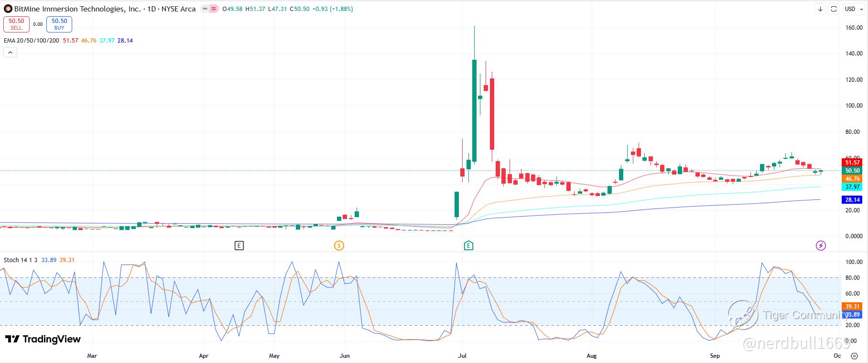Viewport: 868px width, 363px height.
Task: Click the Jul label on time axis
Action: click(462, 356)
